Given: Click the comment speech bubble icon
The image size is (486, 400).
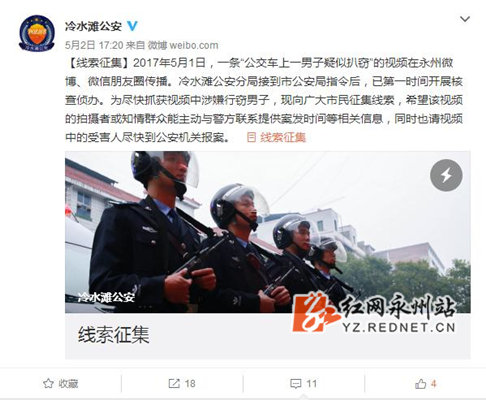Looking at the screenshot, I should coord(296,384).
